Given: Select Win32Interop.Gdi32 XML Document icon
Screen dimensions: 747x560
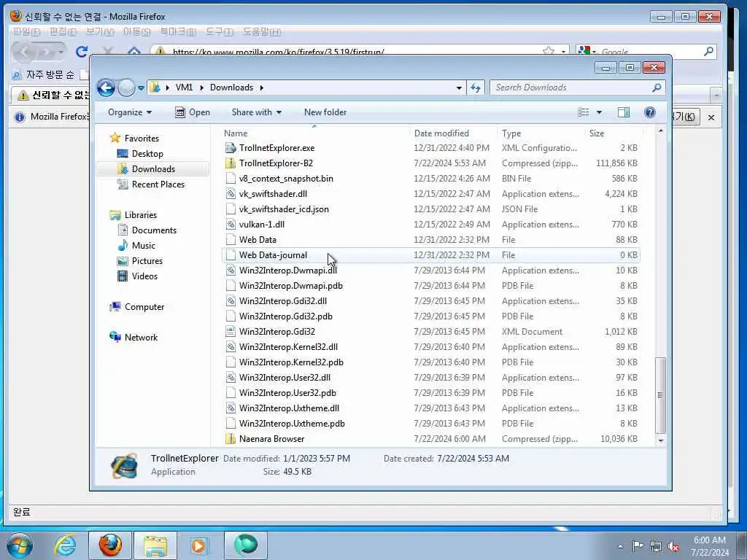Looking at the screenshot, I should click(231, 332).
